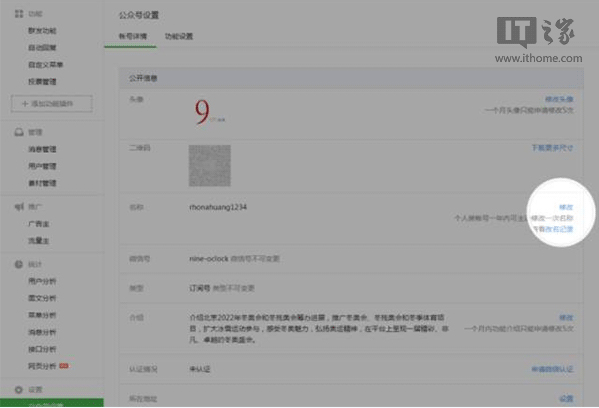
Task: Open 群发功能 in the sidebar
Action: tap(42, 31)
